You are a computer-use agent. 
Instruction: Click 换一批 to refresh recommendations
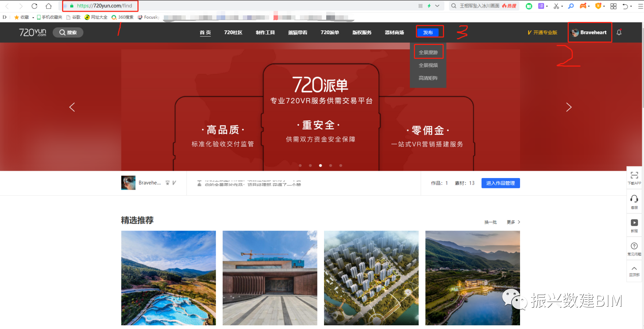pos(490,222)
